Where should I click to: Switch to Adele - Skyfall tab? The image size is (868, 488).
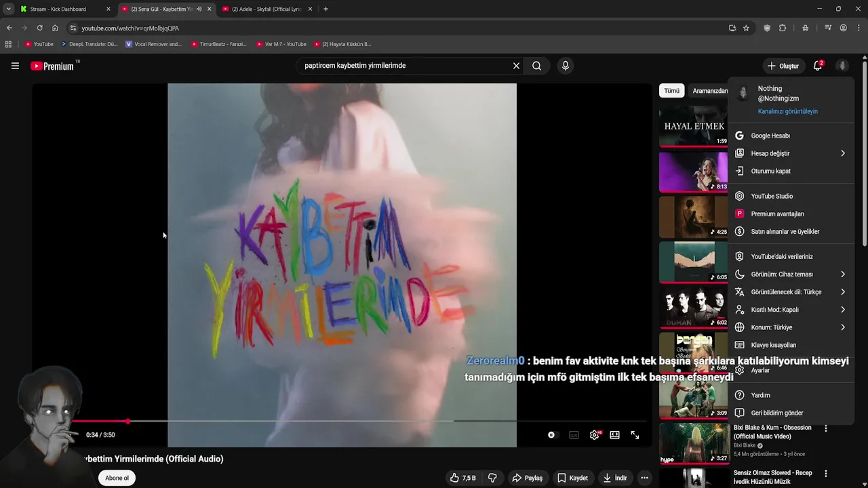[x=267, y=9]
